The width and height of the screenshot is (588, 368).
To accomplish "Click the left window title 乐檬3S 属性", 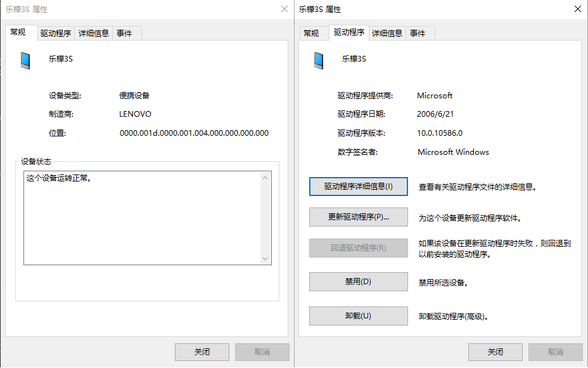I will tap(27, 10).
